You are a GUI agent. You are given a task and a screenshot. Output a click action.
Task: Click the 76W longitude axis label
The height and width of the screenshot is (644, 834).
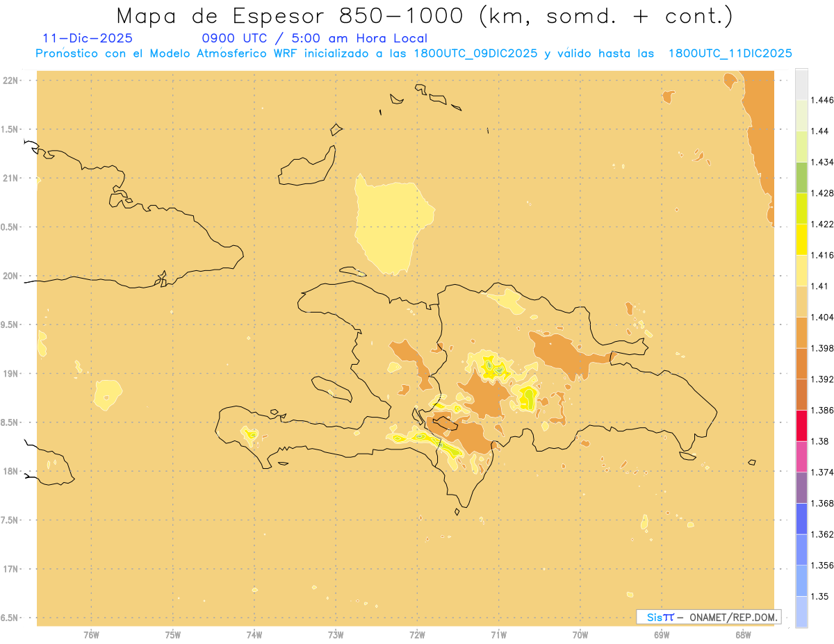point(91,634)
